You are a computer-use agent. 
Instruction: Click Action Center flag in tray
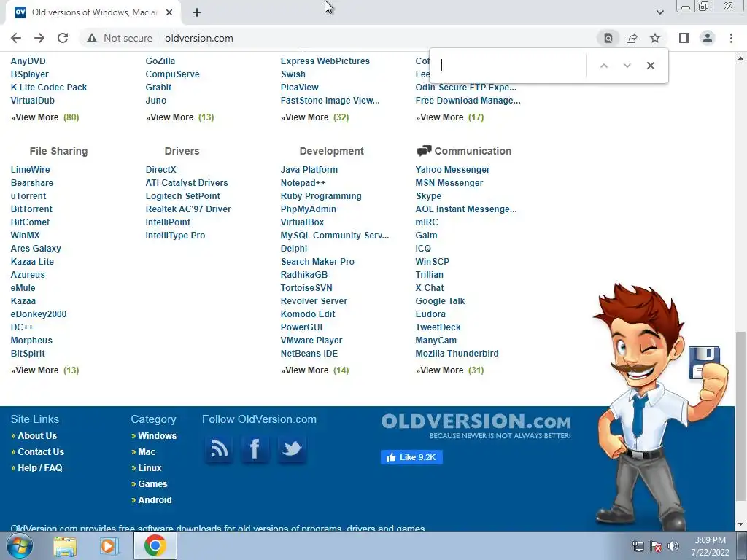656,546
